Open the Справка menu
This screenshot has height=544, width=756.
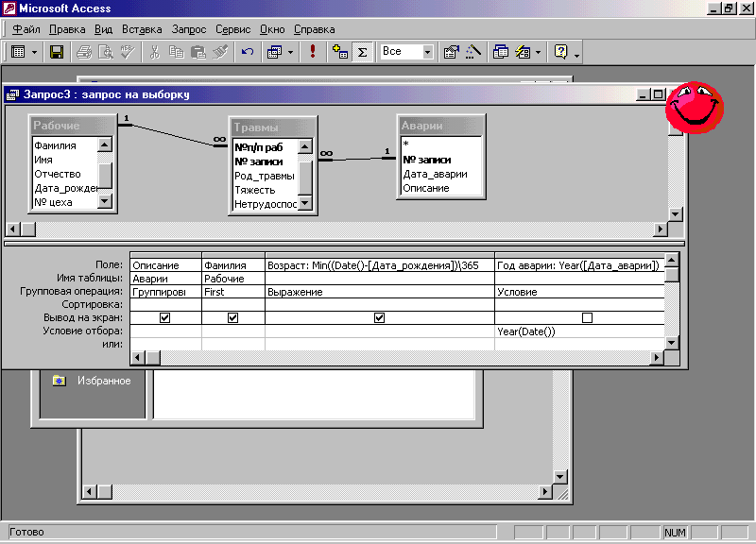(x=315, y=29)
